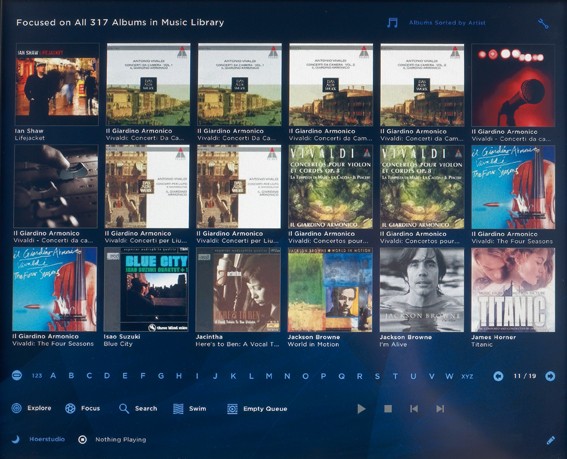Jump to letter P

point(323,376)
